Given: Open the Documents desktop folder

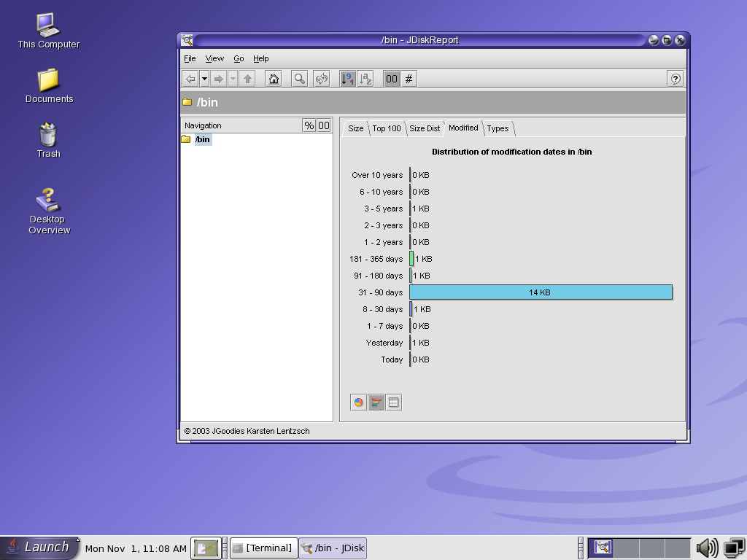Looking at the screenshot, I should (49, 86).
